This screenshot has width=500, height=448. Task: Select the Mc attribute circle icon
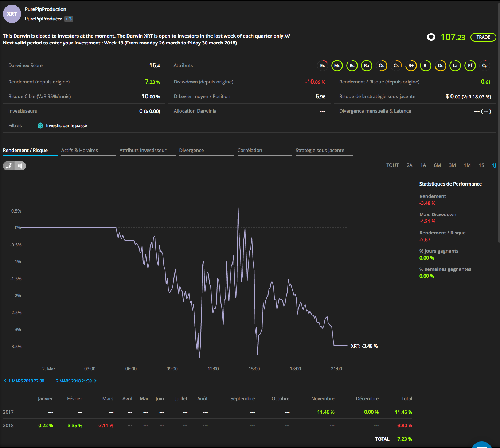point(337,66)
